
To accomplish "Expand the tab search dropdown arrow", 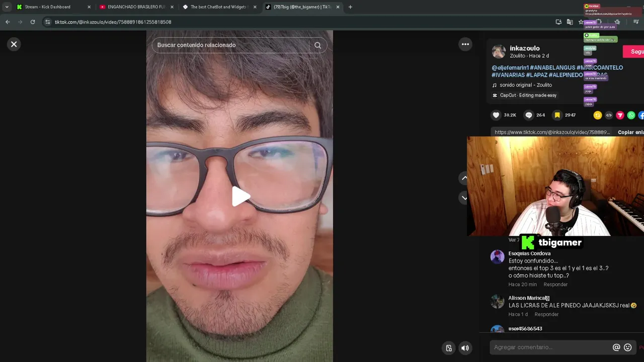I will pyautogui.click(x=7, y=7).
